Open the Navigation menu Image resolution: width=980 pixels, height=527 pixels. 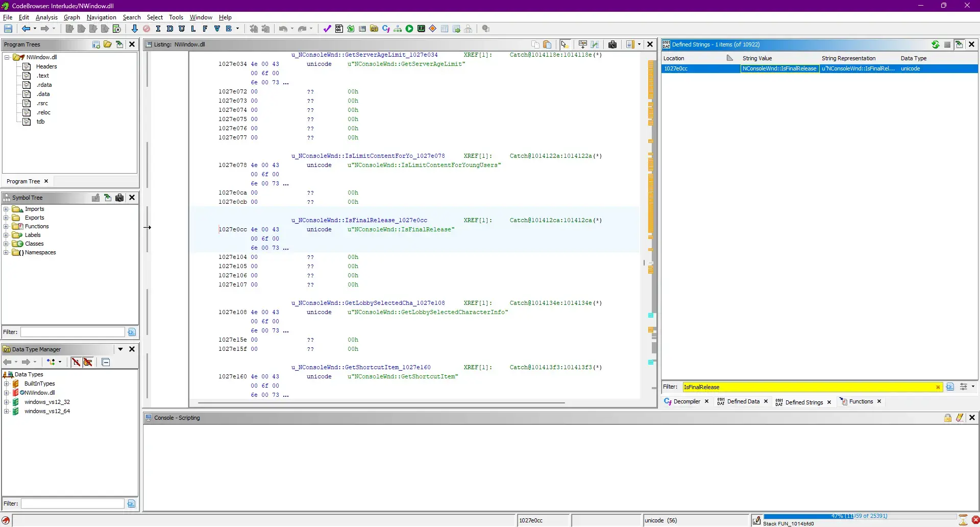click(x=102, y=17)
